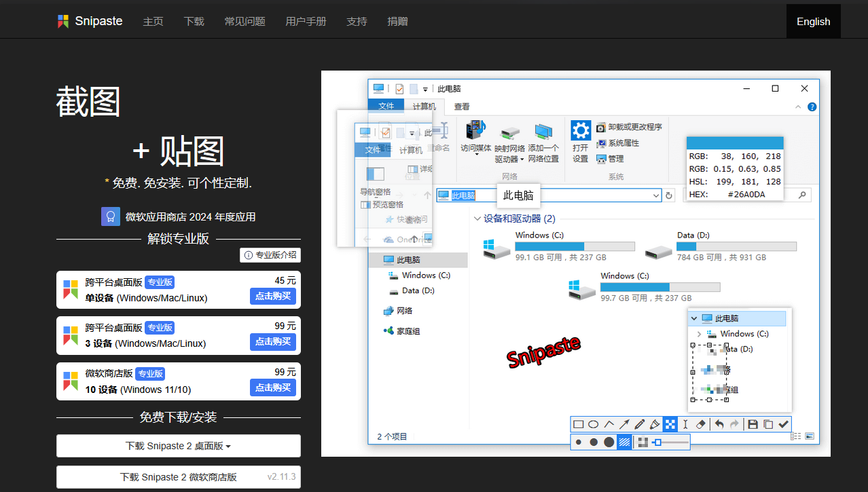The height and width of the screenshot is (492, 868).
Task: Open quick access toolbar dropdown in title bar
Action: pyautogui.click(x=425, y=89)
